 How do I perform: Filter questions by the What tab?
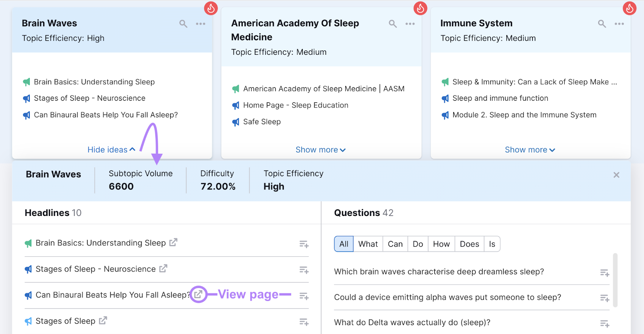coord(368,244)
